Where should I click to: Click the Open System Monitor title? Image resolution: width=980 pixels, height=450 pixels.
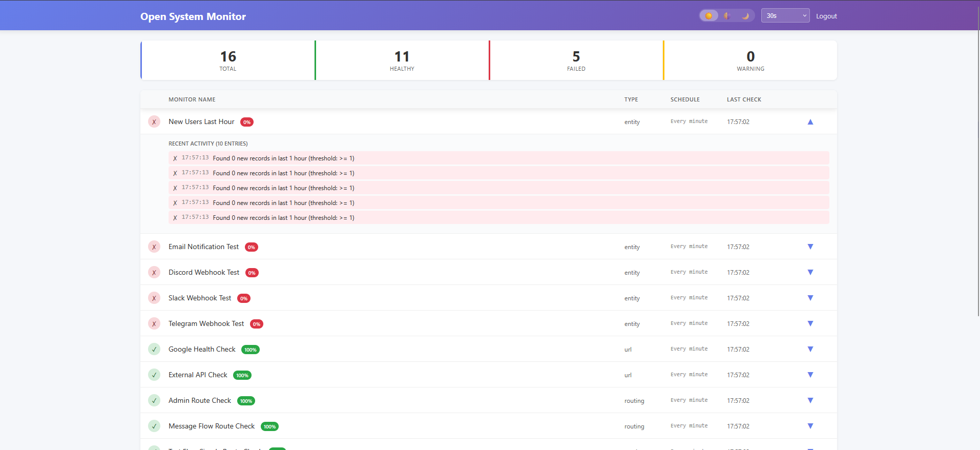click(193, 16)
